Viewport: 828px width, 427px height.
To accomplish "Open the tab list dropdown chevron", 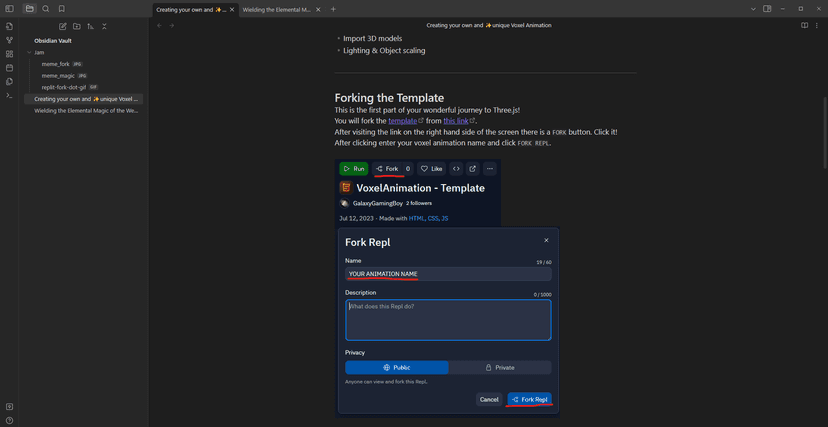I will pos(753,9).
